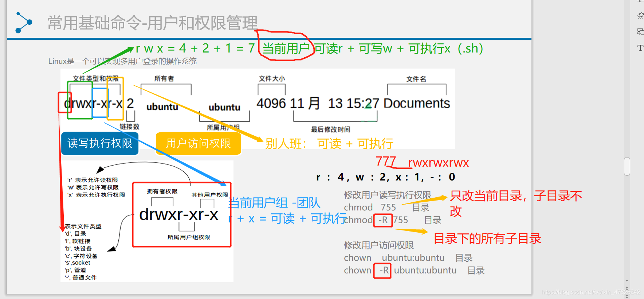Viewport: 644px width, 299px height.
Task: Click the red note 只改当前目录，子目录不改
Action: tap(516, 203)
